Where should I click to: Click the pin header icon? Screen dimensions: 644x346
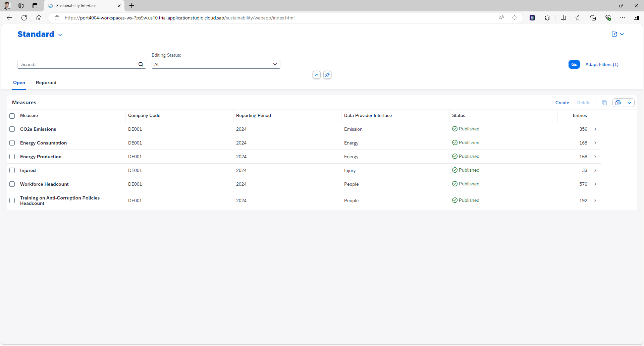327,75
